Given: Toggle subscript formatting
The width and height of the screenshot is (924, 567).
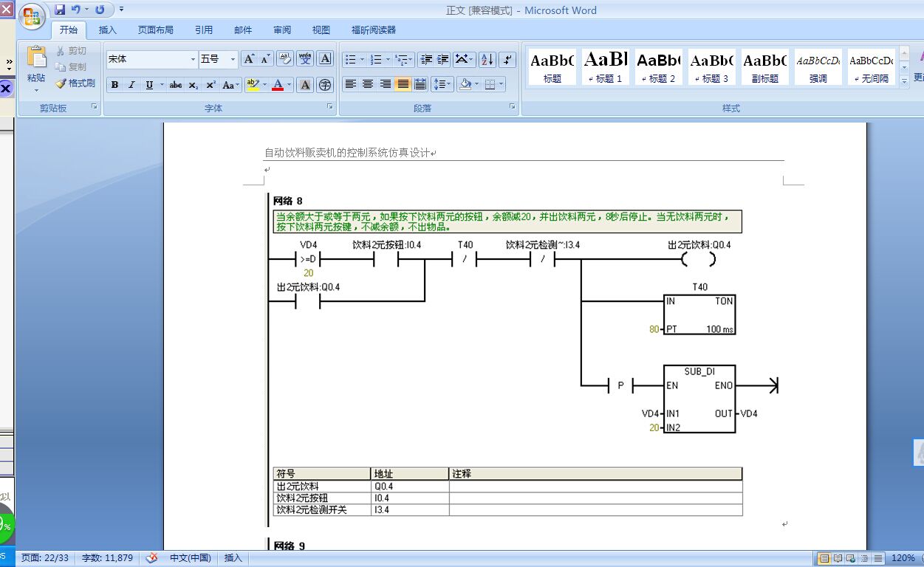Looking at the screenshot, I should [x=194, y=85].
